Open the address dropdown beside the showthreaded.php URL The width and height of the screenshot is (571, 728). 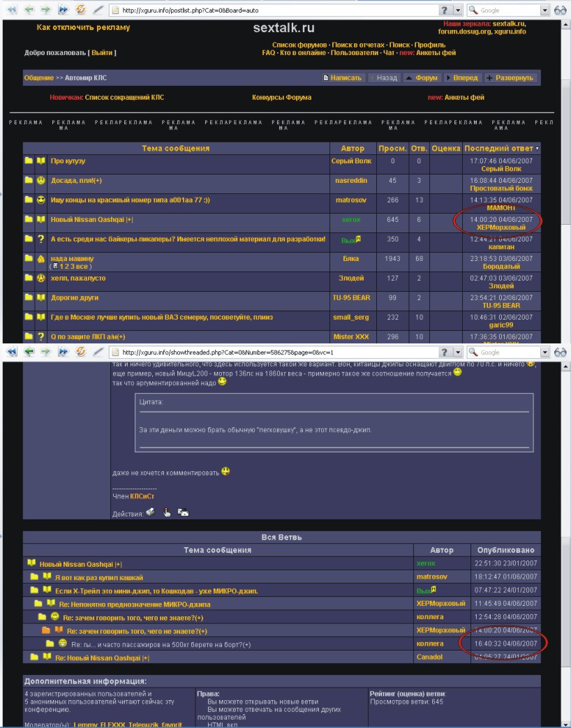(458, 352)
